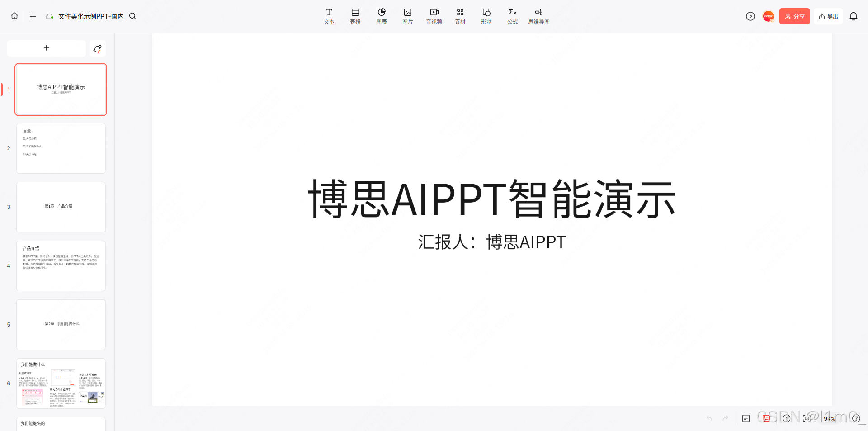Add a new slide with plus button
Screen dimensions: 868x431
pyautogui.click(x=47, y=48)
